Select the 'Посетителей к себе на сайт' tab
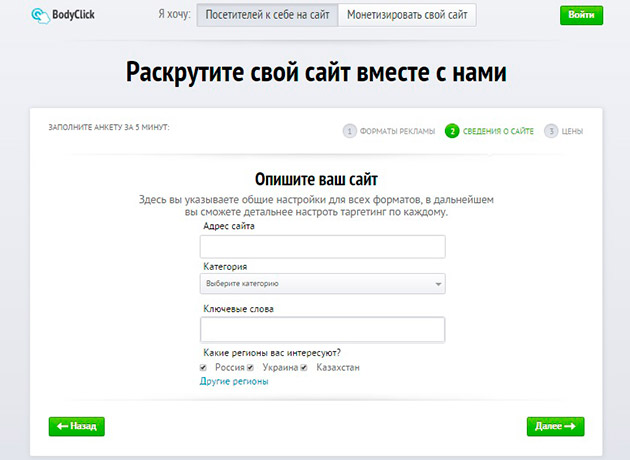 pyautogui.click(x=268, y=15)
